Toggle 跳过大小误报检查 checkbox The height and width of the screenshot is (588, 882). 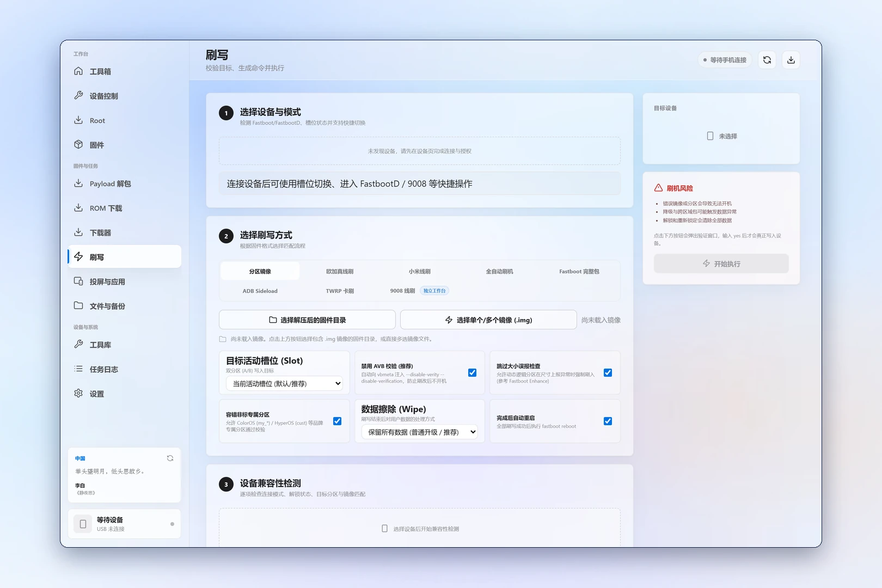click(x=608, y=373)
